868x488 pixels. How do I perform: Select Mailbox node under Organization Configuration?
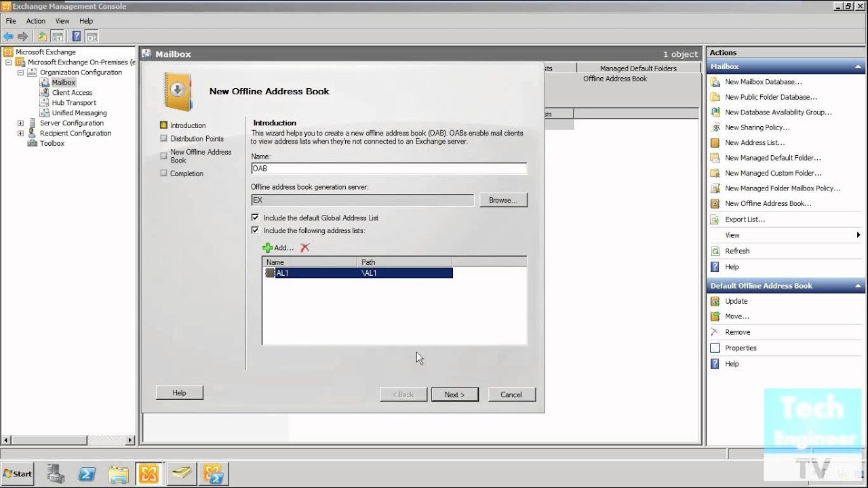(63, 83)
